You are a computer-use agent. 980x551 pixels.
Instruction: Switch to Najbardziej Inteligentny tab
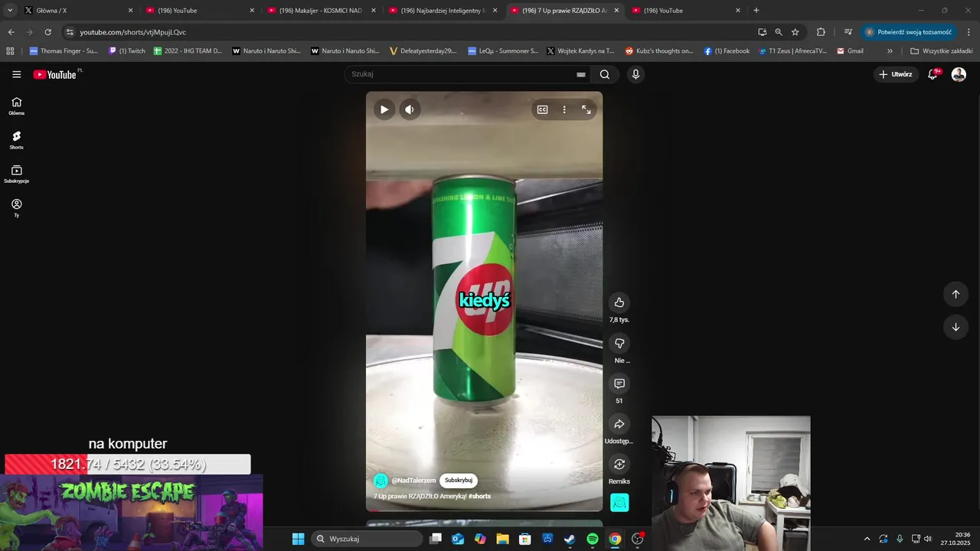click(443, 11)
